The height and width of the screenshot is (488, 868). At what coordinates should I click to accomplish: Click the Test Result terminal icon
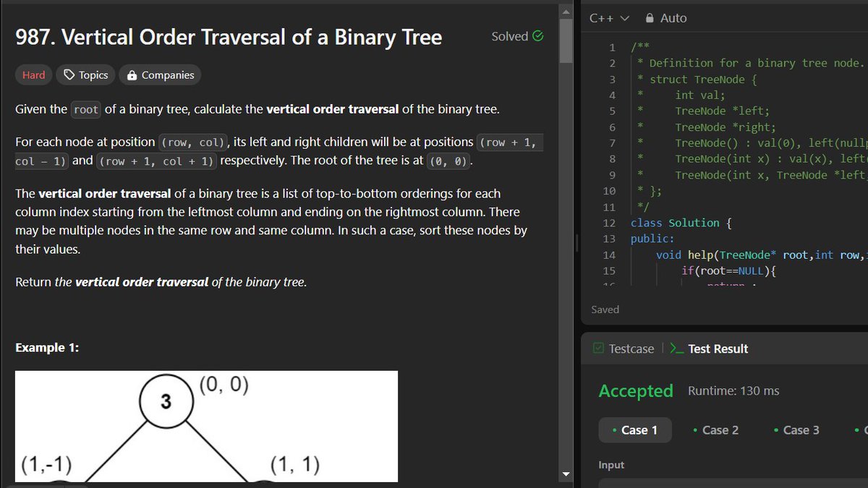point(676,348)
